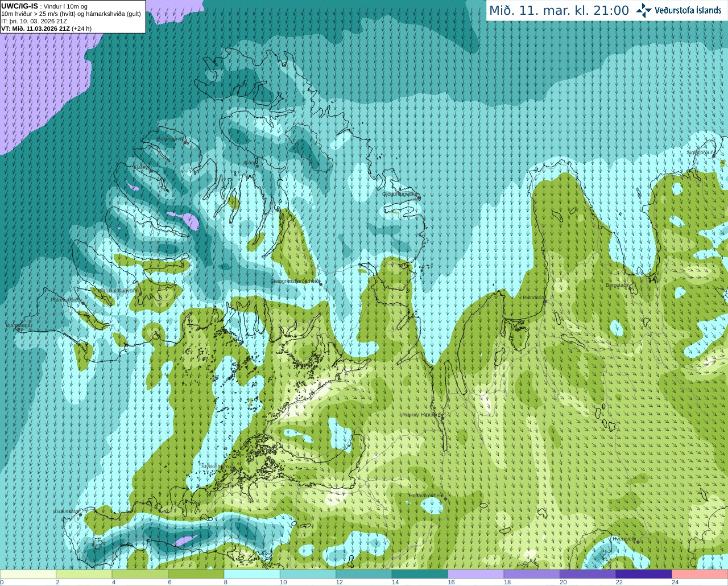The height and width of the screenshot is (586, 728).
Task: Select the pink above-24 m/s legend swatch
Action: pyautogui.click(x=700, y=574)
